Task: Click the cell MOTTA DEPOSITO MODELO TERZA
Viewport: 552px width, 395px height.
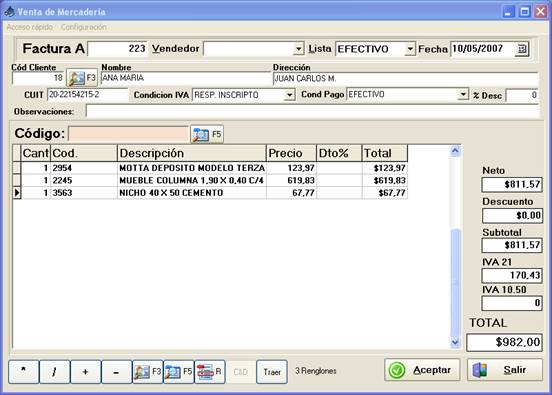Action: click(192, 168)
